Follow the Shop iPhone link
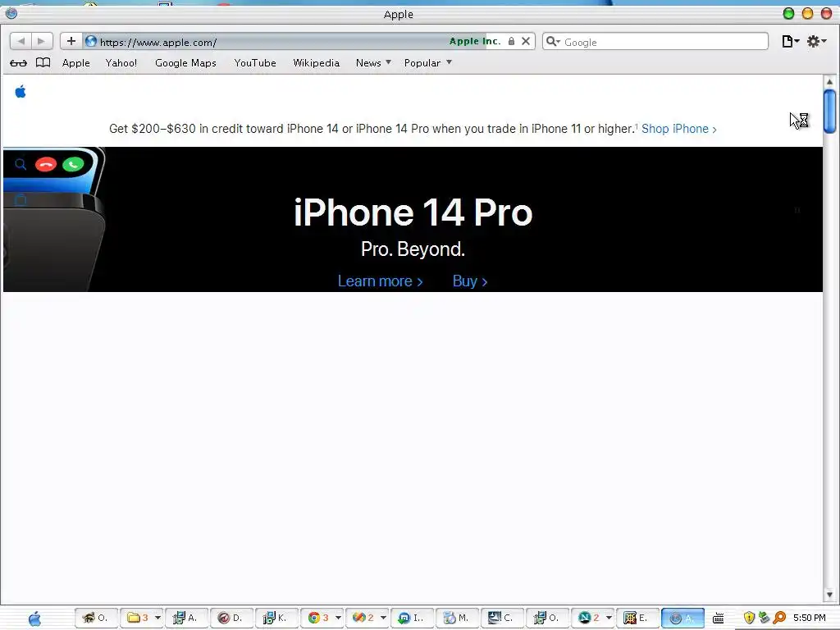840x630 pixels. pos(678,129)
